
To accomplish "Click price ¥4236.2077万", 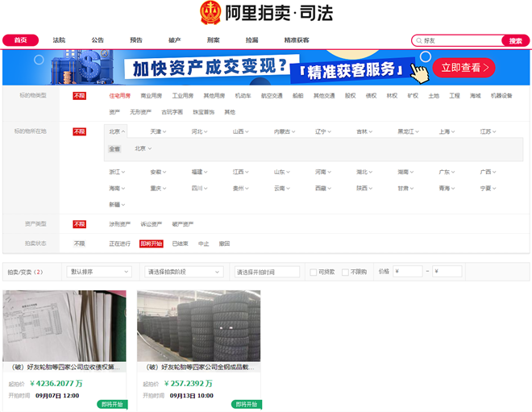I will coord(56,384).
